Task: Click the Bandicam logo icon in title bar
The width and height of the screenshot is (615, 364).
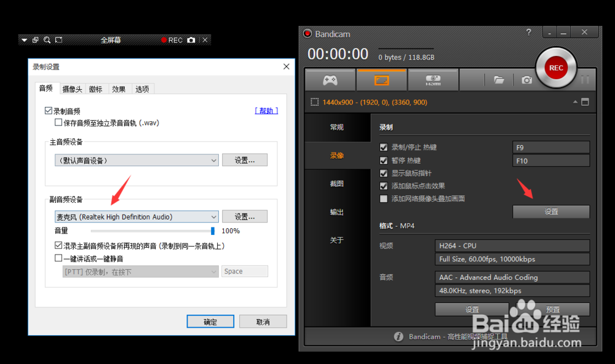Action: (x=307, y=34)
